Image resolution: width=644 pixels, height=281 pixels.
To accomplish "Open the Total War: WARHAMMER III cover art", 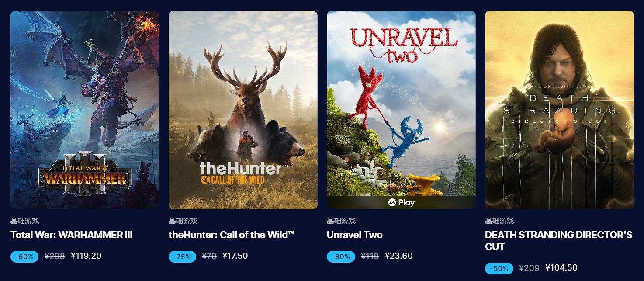I will point(85,110).
